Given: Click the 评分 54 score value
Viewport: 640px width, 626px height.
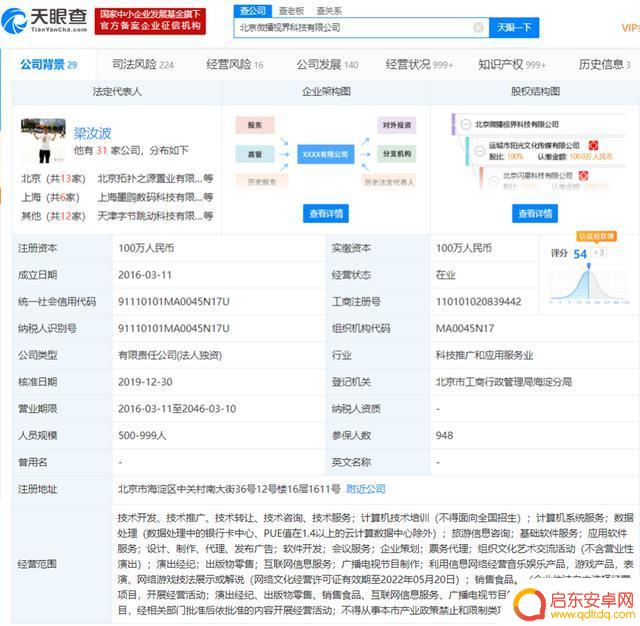Looking at the screenshot, I should tap(580, 254).
